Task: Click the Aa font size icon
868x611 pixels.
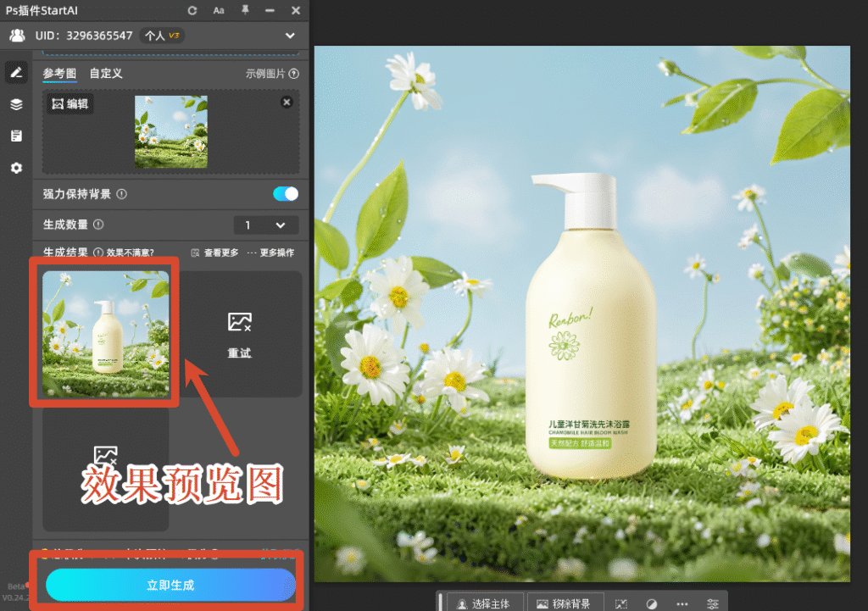Action: [x=219, y=10]
